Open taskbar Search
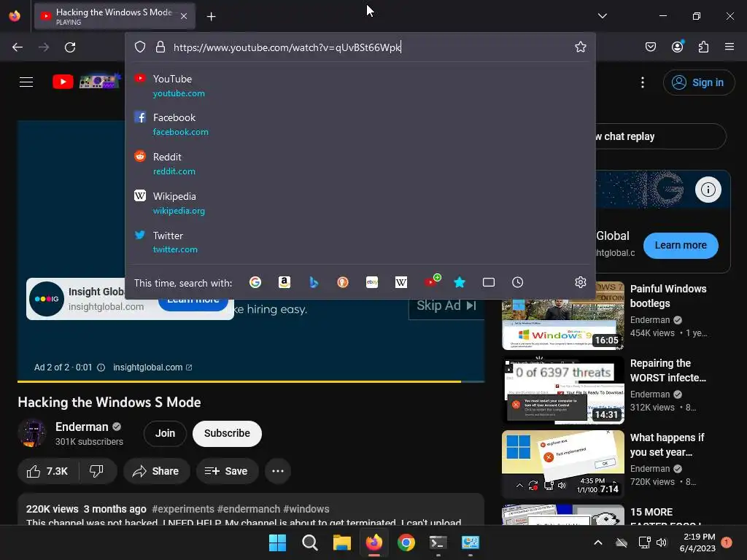Viewport: 747px width, 560px height. click(309, 542)
